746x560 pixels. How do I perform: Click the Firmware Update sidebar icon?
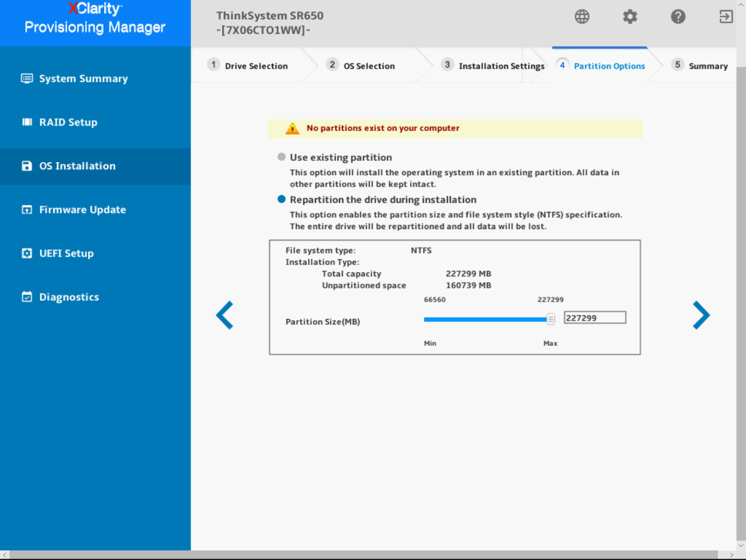point(26,209)
